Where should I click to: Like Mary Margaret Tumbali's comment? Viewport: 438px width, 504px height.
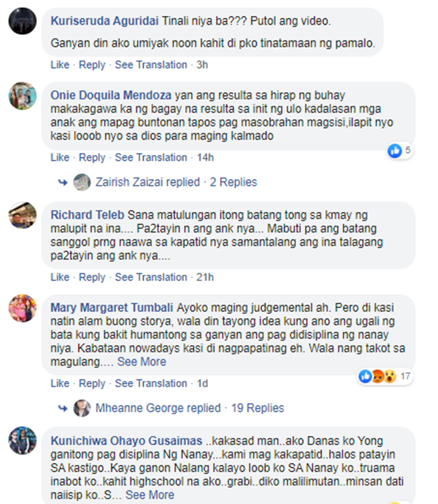click(60, 383)
